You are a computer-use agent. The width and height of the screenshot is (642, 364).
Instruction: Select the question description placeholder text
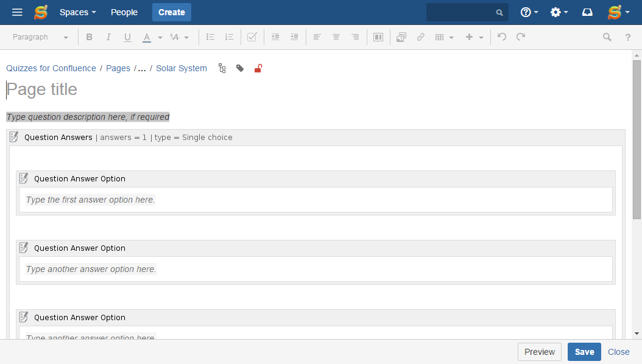click(x=88, y=117)
